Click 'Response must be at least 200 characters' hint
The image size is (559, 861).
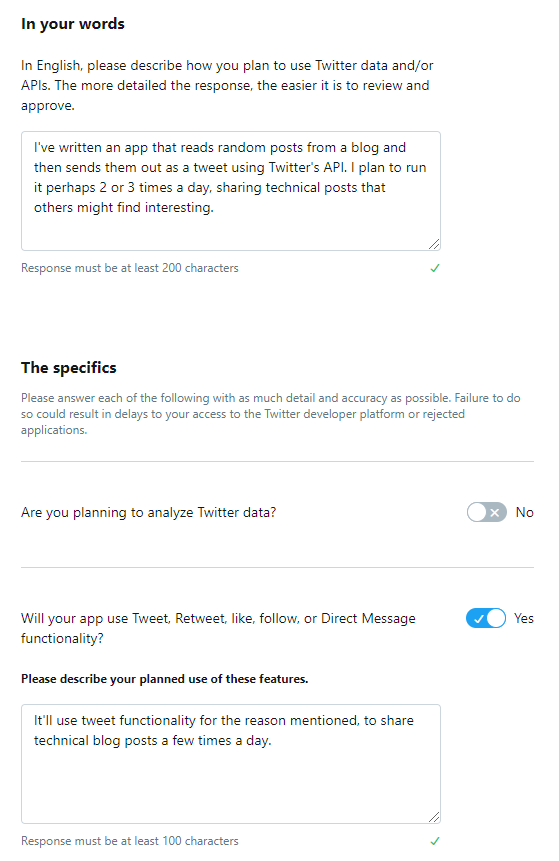[x=130, y=268]
